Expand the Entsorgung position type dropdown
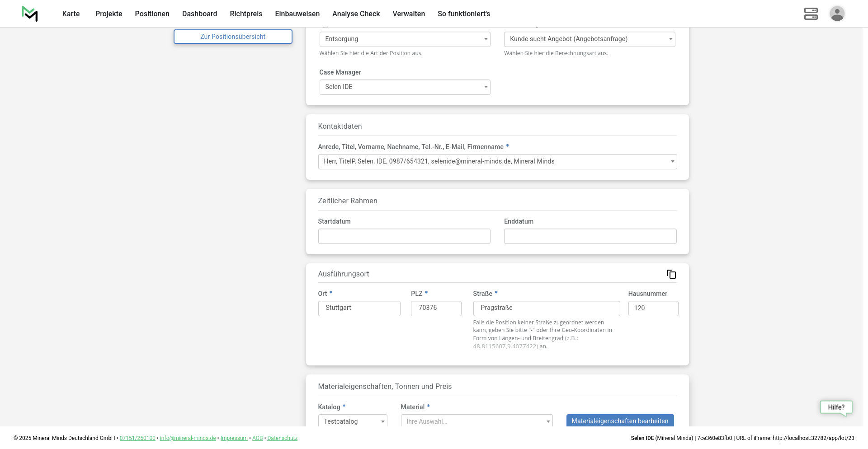868x449 pixels. (x=405, y=39)
